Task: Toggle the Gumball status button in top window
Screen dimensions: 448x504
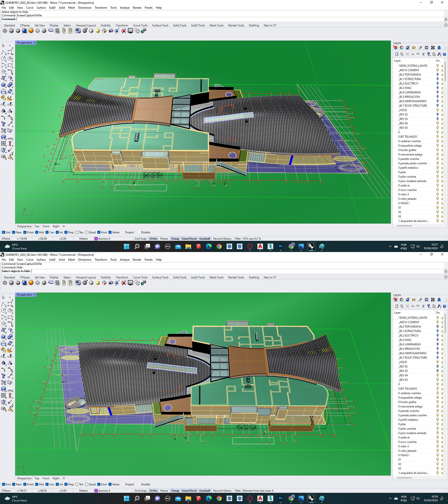Action: (x=204, y=239)
